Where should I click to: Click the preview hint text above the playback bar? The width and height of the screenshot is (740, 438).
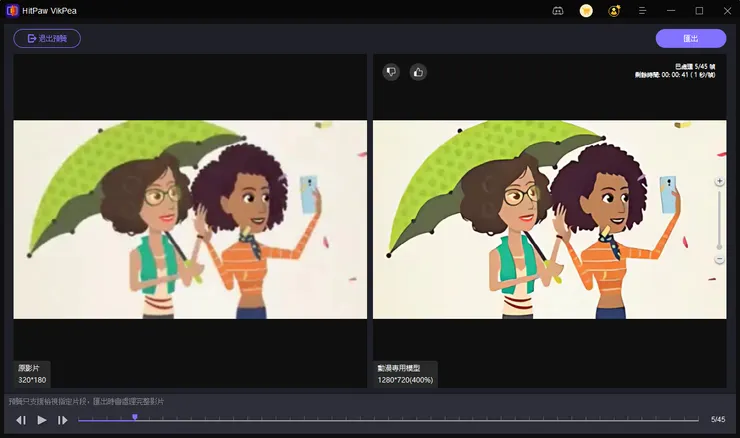(86, 402)
